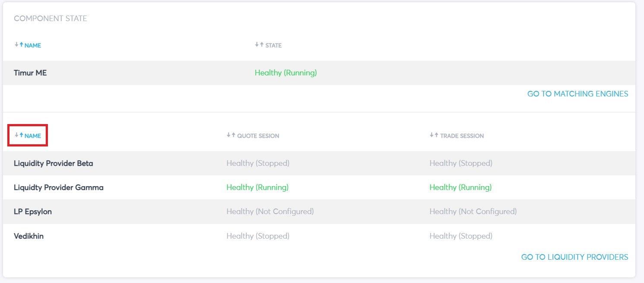Click sort arrows beside QUOTE SESION header
The width and height of the screenshot is (644, 283).
[231, 135]
